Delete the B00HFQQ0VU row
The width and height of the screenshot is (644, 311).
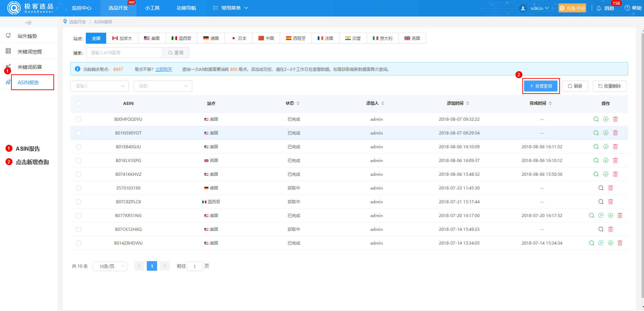point(615,119)
